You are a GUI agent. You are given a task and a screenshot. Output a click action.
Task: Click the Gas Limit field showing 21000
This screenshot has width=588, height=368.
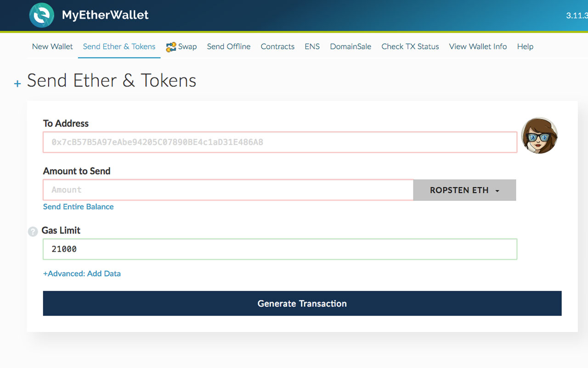280,249
